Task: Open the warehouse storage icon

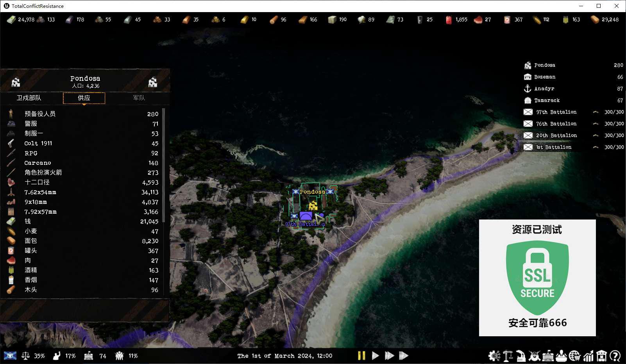Action: pos(601,356)
